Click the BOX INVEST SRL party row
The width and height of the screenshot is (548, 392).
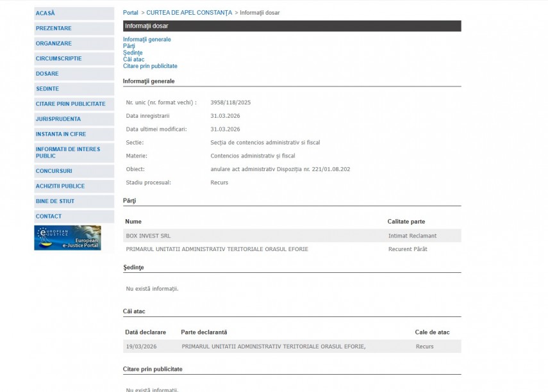click(149, 236)
